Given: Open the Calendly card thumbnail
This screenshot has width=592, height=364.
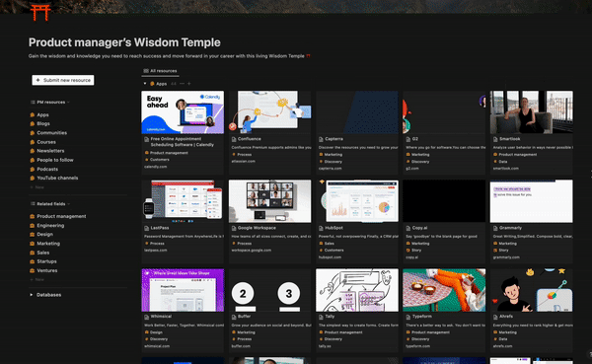Looking at the screenshot, I should 183,112.
